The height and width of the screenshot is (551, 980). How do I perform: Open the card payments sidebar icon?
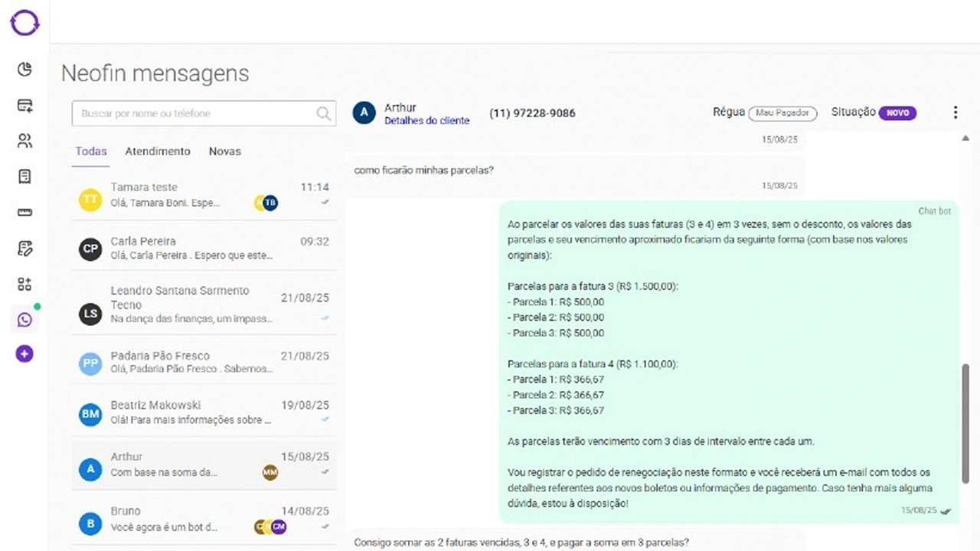point(24,106)
